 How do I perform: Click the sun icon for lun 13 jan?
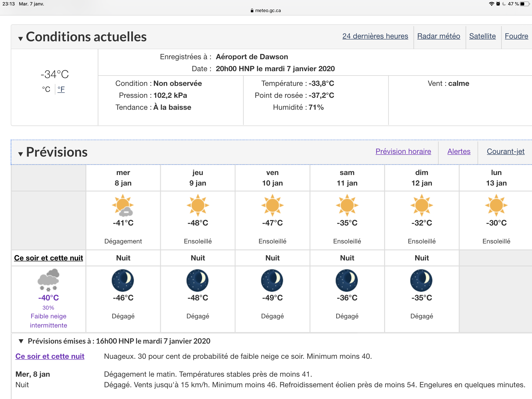[x=496, y=205]
